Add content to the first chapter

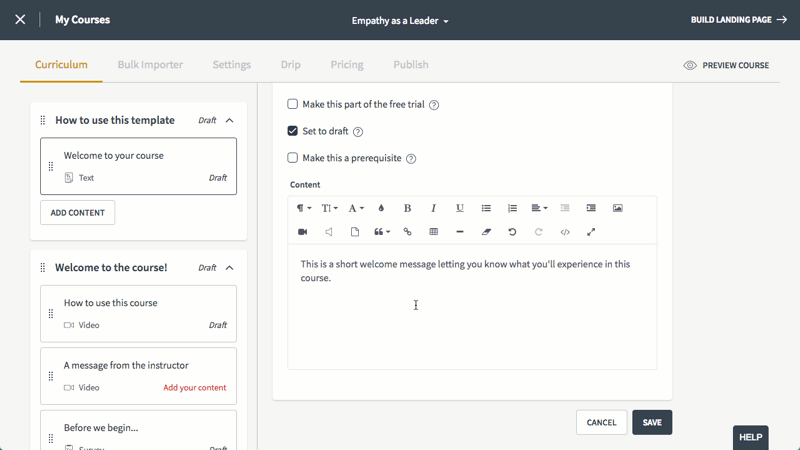(x=78, y=213)
